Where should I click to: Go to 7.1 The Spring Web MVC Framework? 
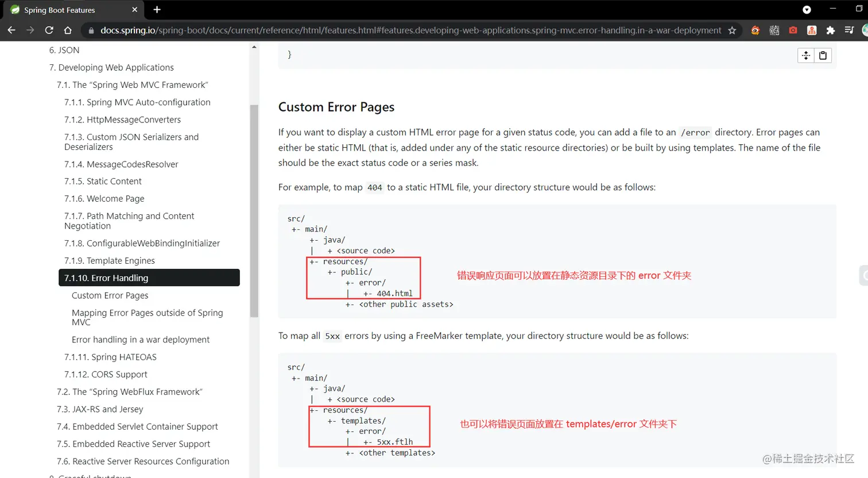pyautogui.click(x=133, y=84)
